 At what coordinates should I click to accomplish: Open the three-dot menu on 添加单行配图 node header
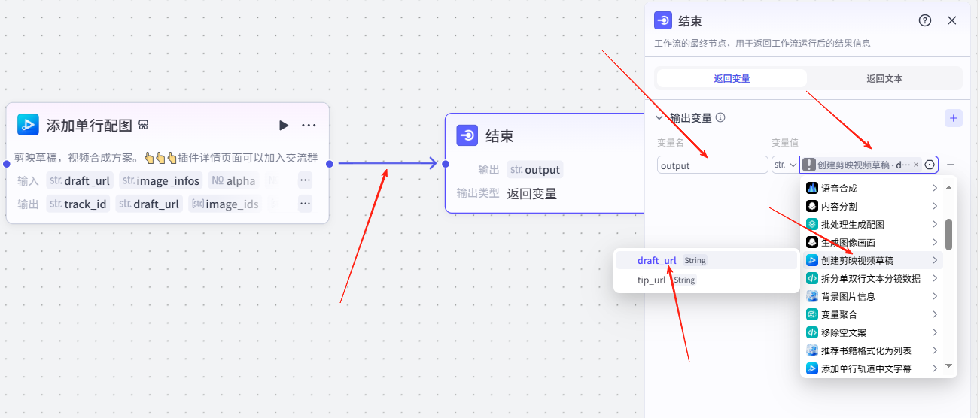(x=309, y=126)
